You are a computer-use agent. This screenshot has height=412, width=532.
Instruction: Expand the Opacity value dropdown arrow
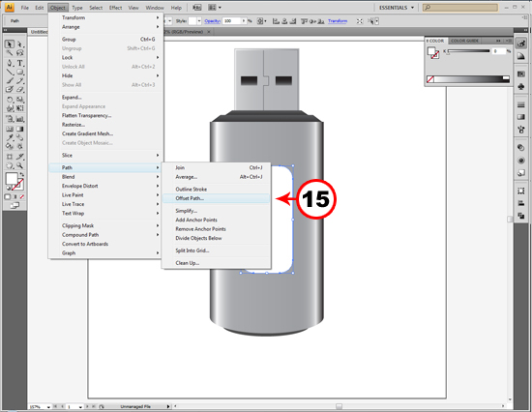point(243,21)
